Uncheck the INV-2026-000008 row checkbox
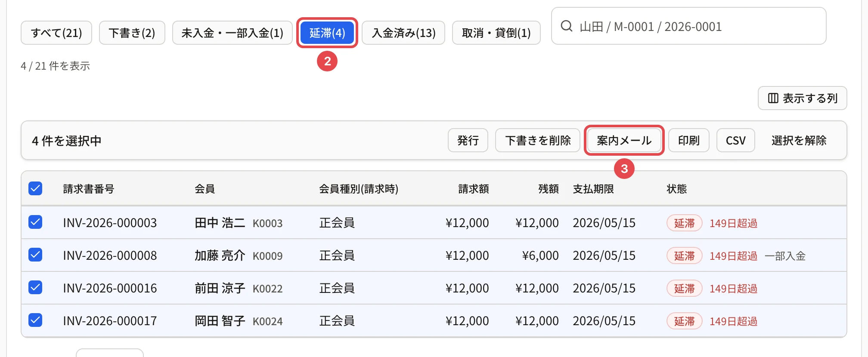 click(35, 255)
